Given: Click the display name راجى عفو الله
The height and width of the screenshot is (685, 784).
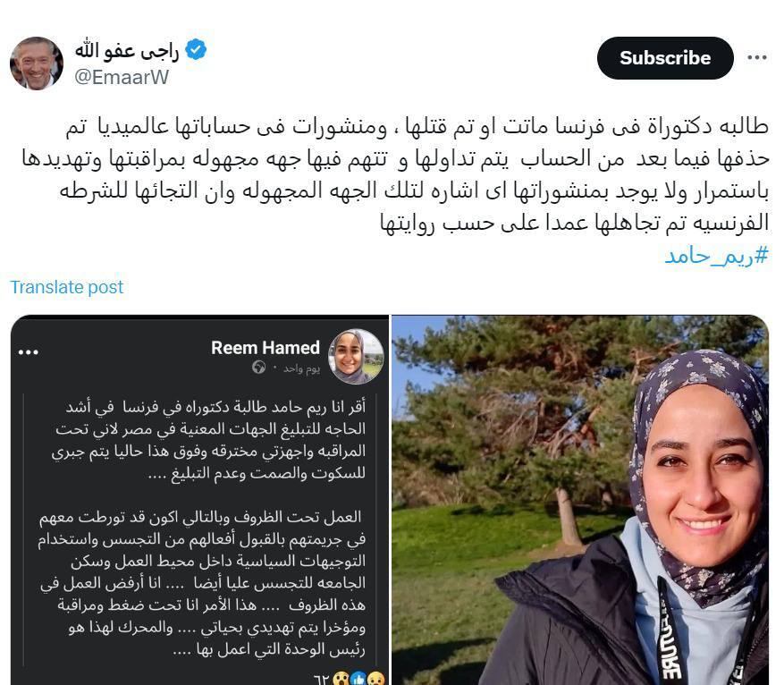Looking at the screenshot, I should pyautogui.click(x=127, y=50).
